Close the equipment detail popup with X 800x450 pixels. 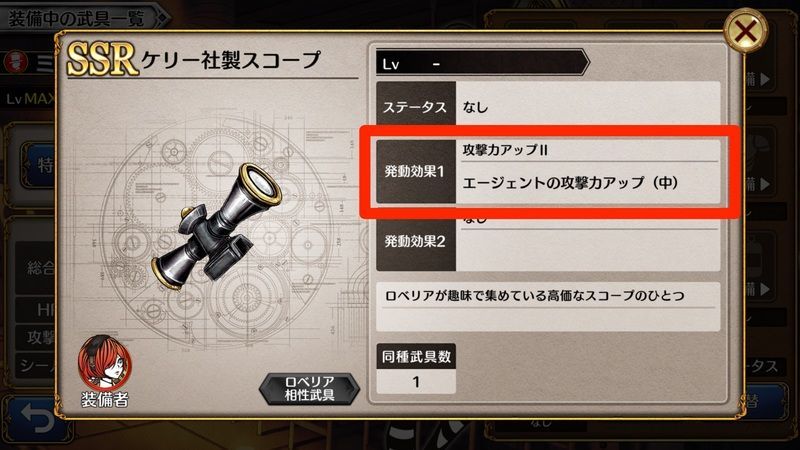point(745,32)
